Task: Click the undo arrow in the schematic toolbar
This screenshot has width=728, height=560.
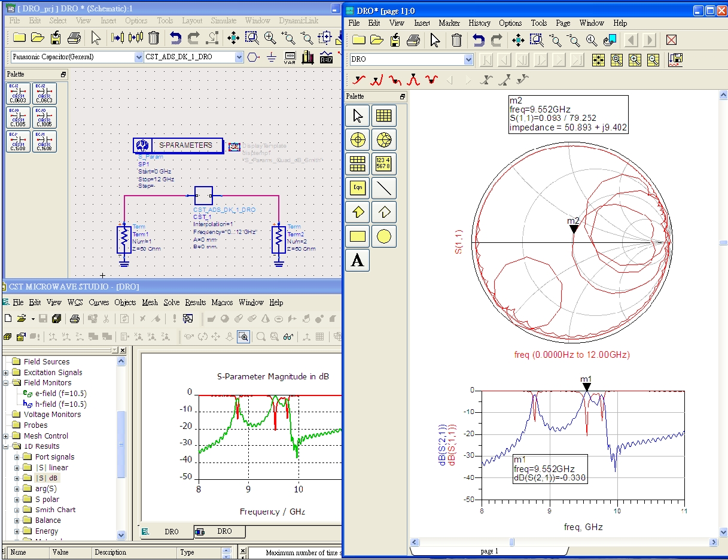Action: tap(175, 38)
